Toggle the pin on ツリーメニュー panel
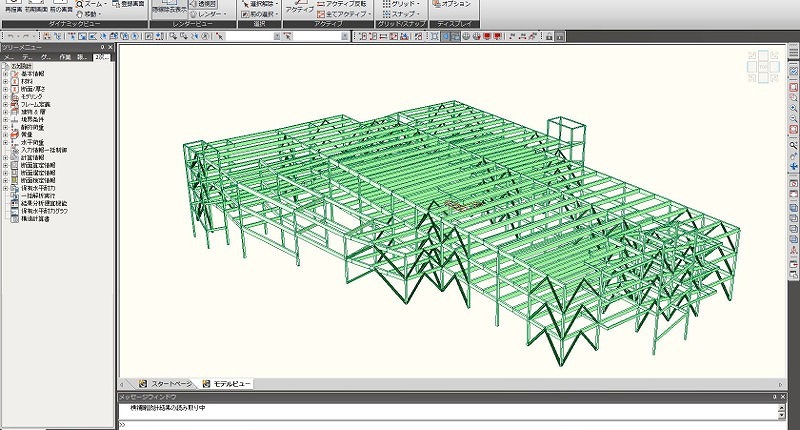 point(102,46)
